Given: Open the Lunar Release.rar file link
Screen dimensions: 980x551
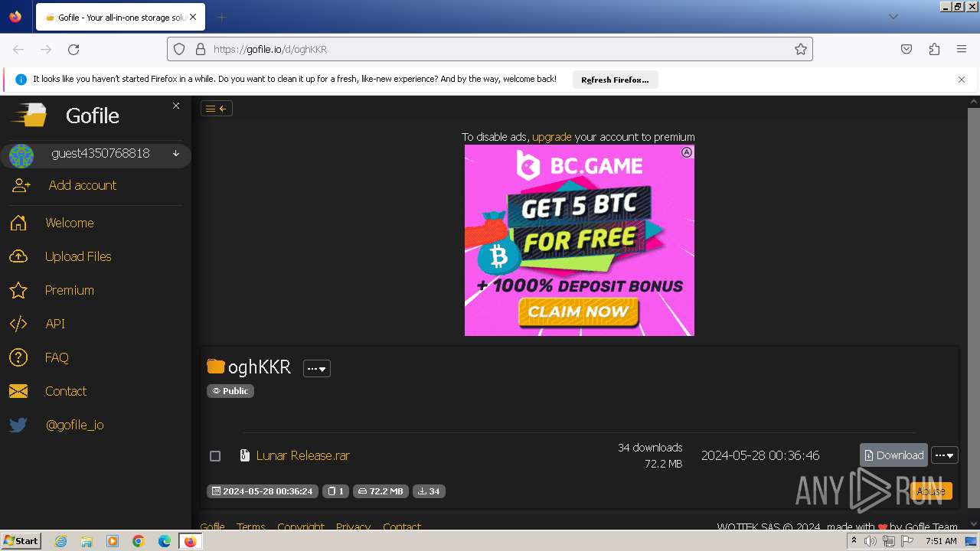Looking at the screenshot, I should point(303,455).
